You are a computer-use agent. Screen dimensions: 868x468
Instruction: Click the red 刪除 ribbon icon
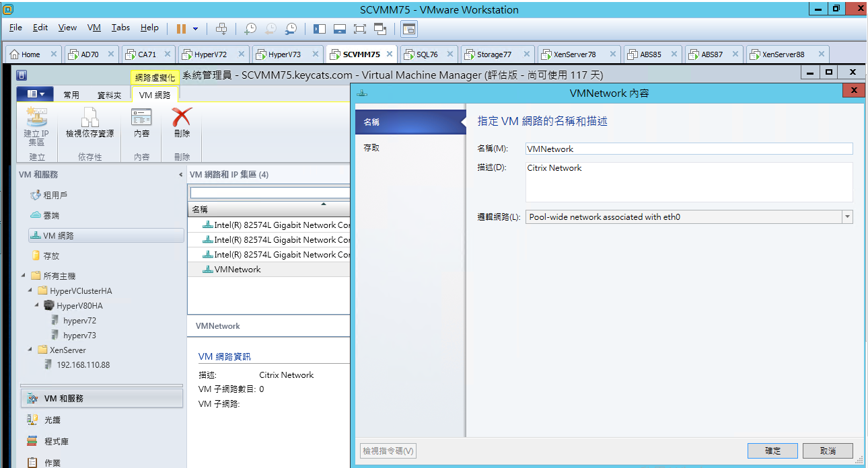(182, 124)
